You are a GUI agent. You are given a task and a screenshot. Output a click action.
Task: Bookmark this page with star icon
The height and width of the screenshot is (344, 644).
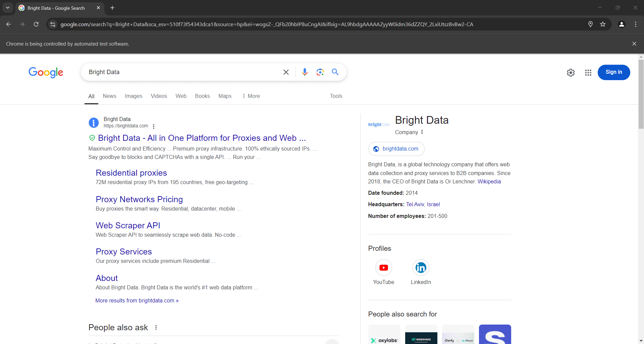[x=603, y=24]
